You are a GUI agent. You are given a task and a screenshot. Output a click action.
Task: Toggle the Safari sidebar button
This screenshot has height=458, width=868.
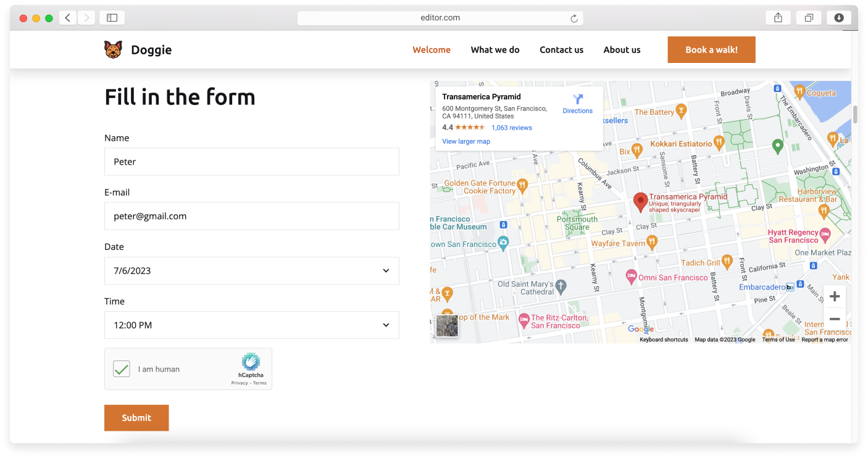coord(112,18)
